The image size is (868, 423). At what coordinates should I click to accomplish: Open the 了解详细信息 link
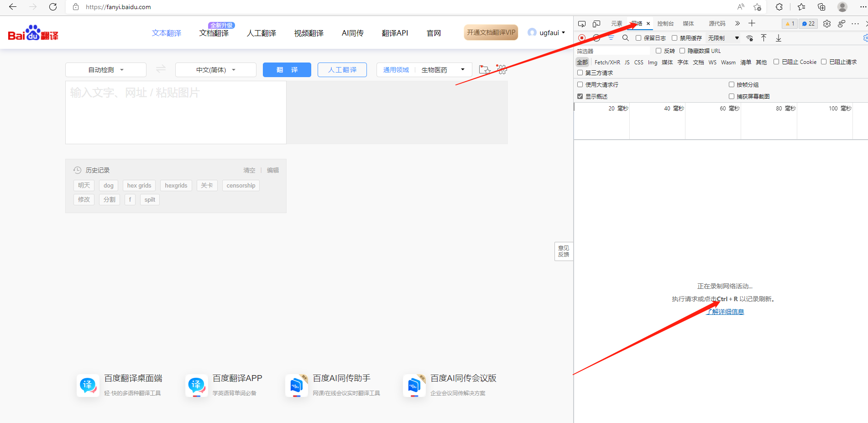725,311
